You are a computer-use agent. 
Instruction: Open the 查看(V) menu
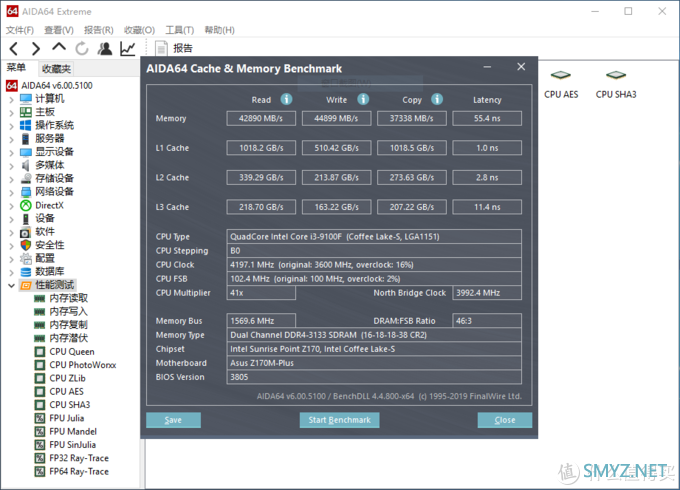(x=59, y=30)
